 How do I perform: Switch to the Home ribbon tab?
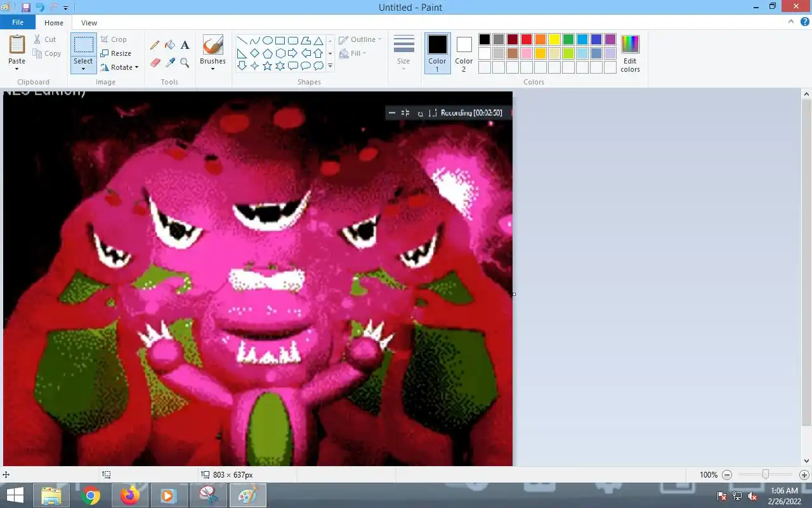[x=54, y=23]
